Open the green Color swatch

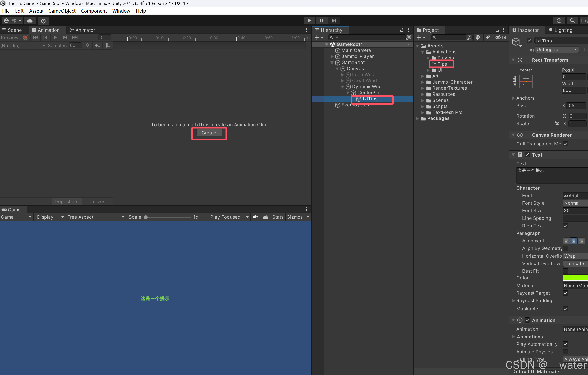(x=575, y=278)
